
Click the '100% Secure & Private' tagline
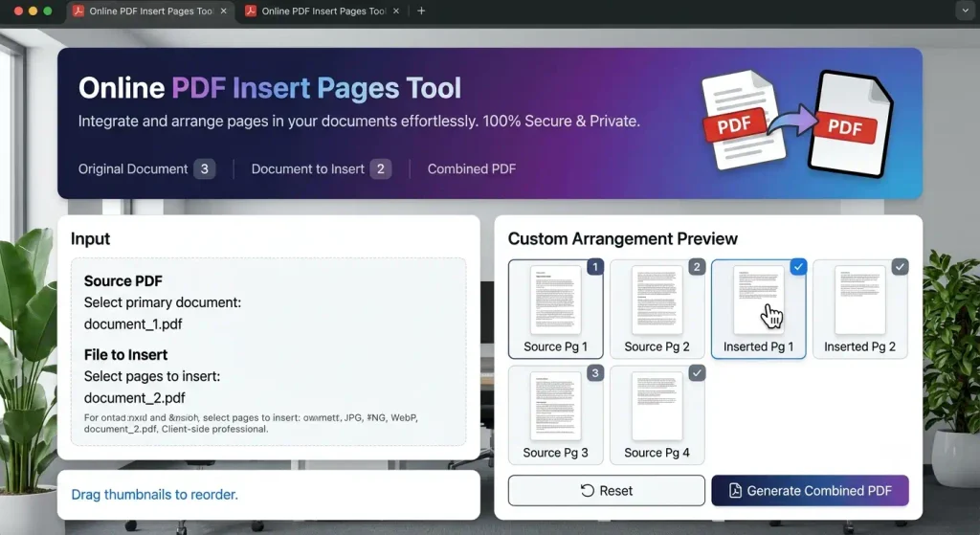click(x=561, y=122)
